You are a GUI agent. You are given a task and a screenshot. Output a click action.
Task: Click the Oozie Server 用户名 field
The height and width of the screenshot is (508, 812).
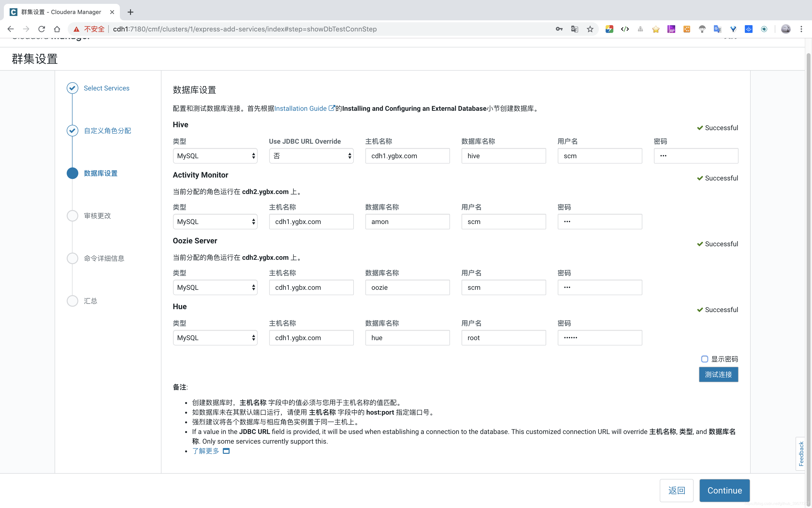(503, 288)
